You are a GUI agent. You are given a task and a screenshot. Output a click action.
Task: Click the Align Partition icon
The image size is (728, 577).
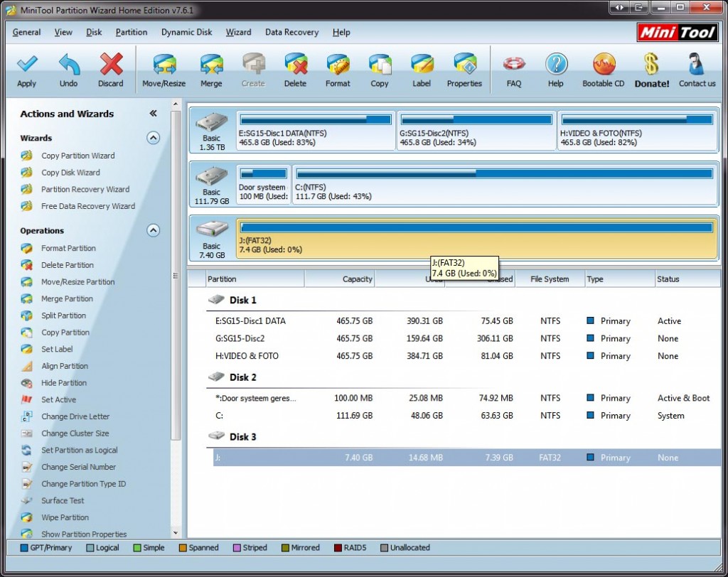coord(27,366)
